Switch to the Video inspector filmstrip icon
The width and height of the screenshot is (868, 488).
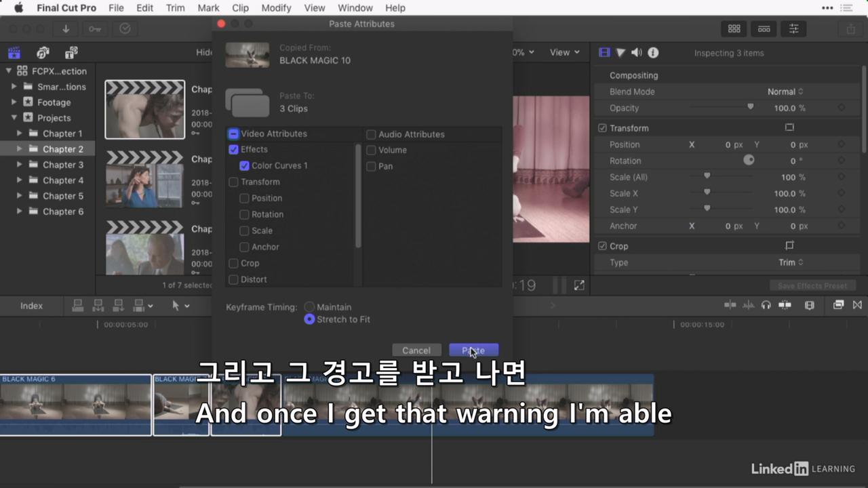(x=604, y=52)
